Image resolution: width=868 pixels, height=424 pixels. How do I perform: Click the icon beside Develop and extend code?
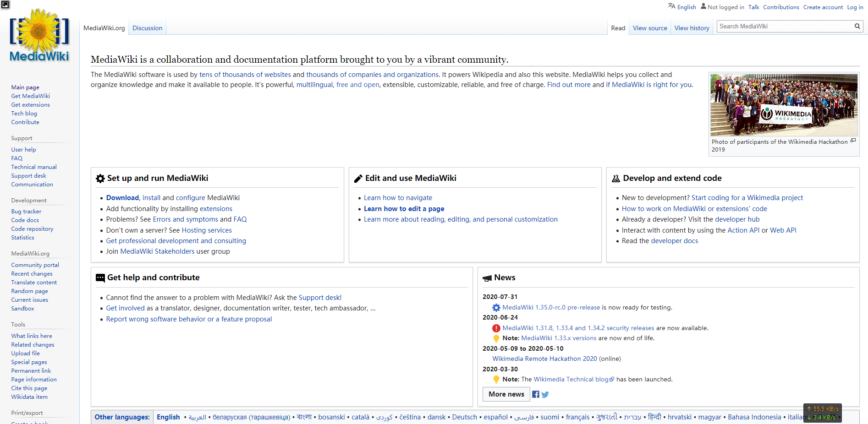coord(616,179)
